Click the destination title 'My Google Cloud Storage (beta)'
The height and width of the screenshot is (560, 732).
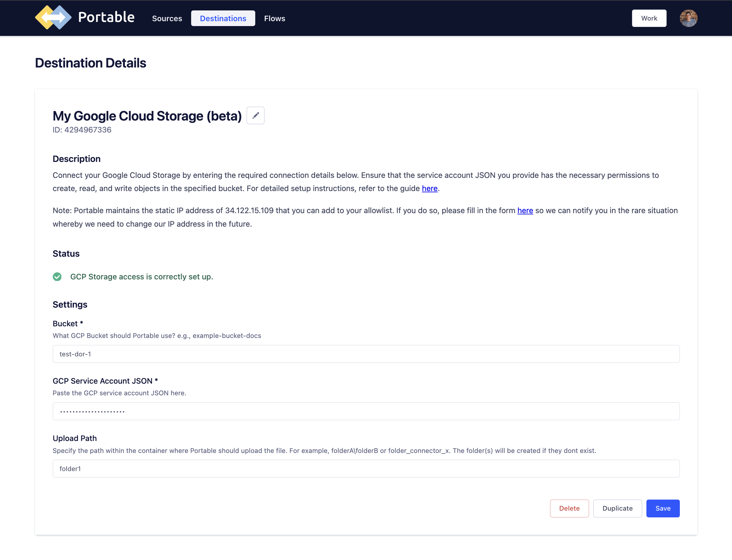147,116
